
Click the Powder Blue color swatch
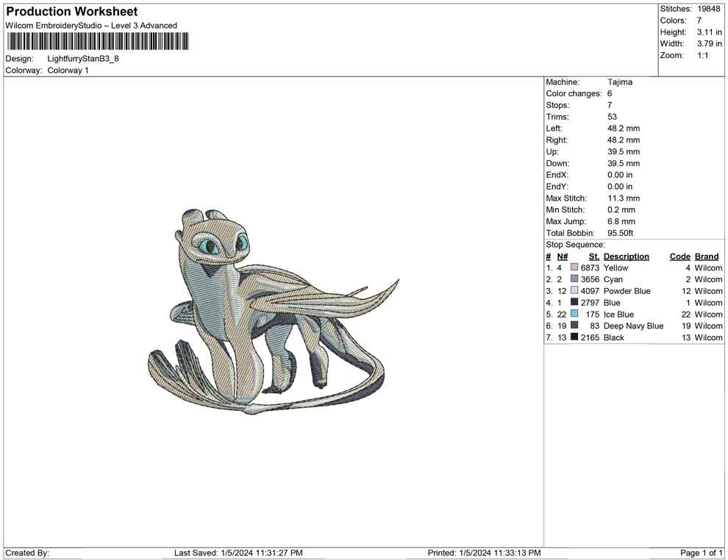pyautogui.click(x=574, y=291)
